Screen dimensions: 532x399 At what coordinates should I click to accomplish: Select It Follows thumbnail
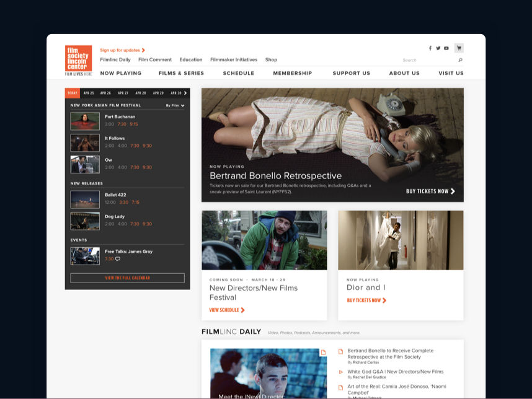coord(85,142)
